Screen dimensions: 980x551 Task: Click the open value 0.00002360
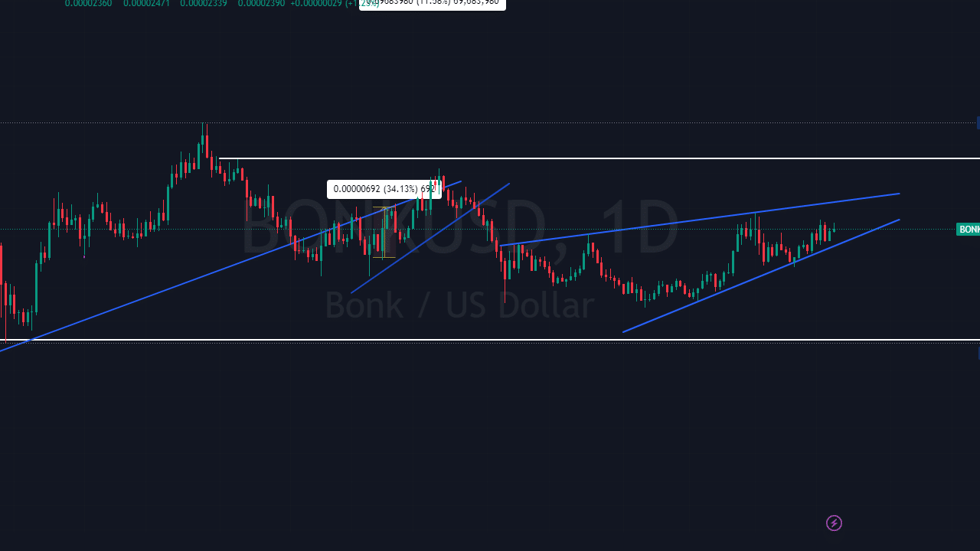click(x=88, y=4)
